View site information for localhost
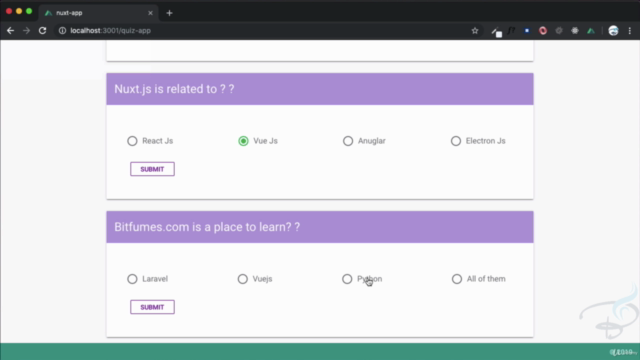Viewport: 640px width, 360px height. pyautogui.click(x=62, y=31)
